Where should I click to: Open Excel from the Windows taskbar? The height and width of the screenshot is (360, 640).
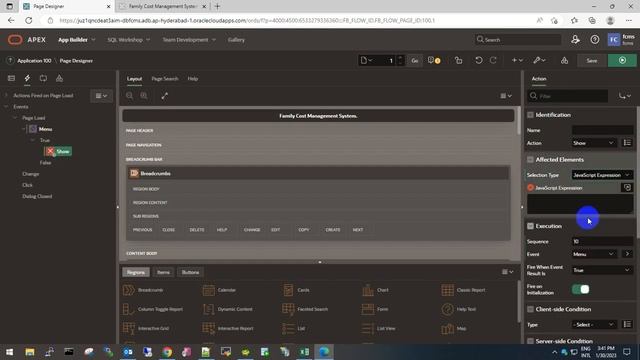point(304,352)
